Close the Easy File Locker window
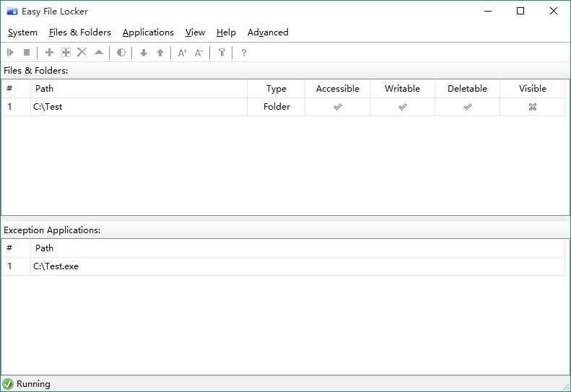The image size is (571, 392). click(x=554, y=11)
